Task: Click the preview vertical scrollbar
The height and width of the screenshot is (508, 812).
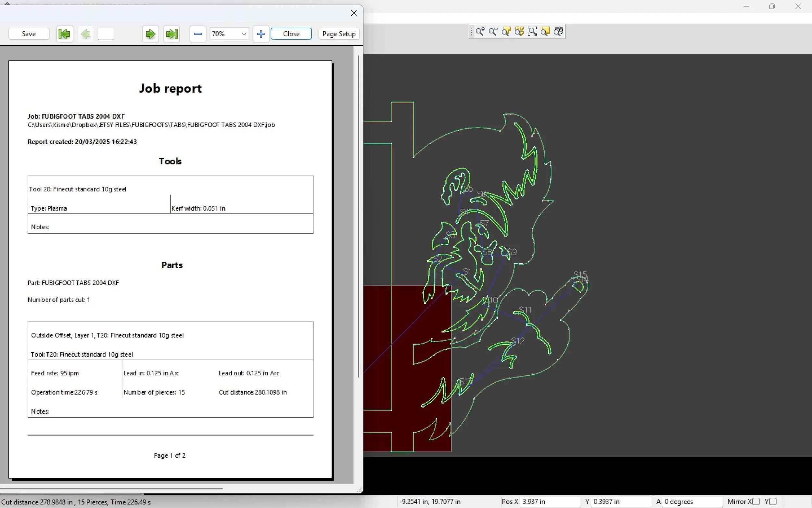Action: (x=359, y=215)
